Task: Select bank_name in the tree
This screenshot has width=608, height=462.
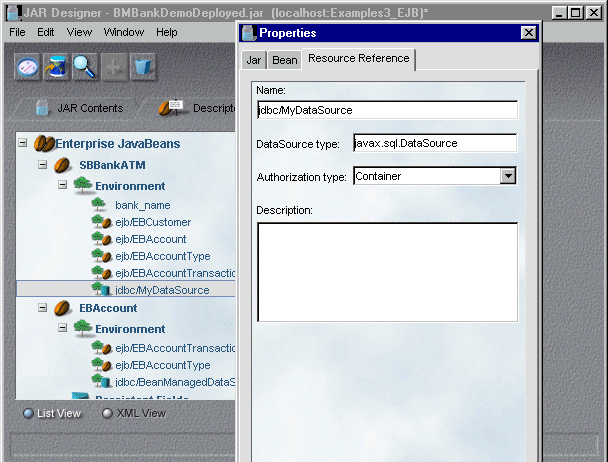Action: pos(143,205)
